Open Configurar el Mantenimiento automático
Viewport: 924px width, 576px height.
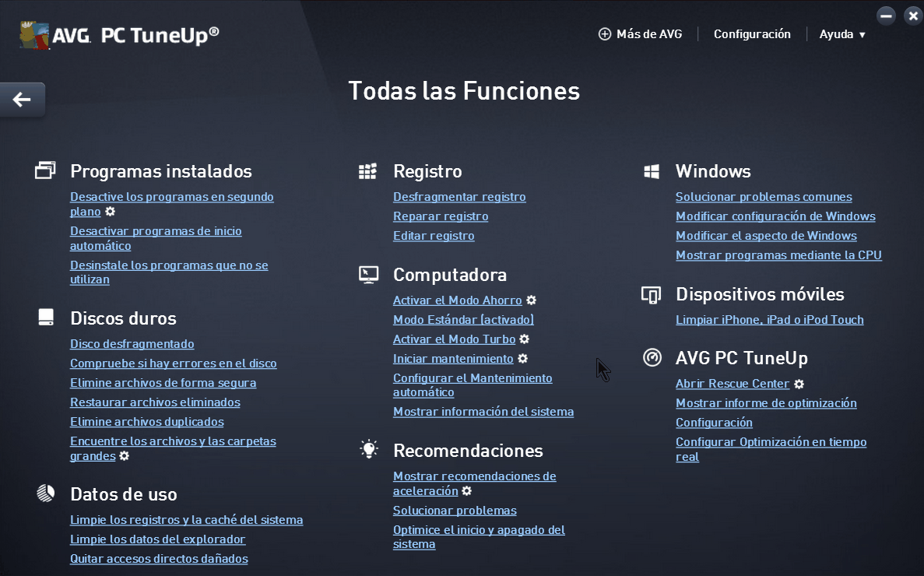(473, 385)
